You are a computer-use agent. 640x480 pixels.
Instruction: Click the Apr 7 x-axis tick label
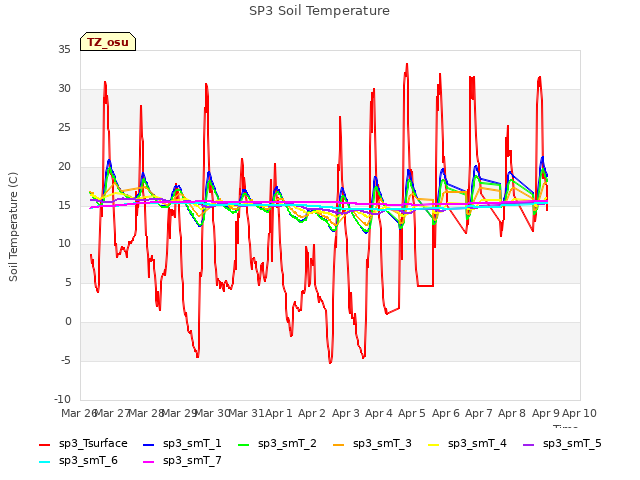point(479,413)
